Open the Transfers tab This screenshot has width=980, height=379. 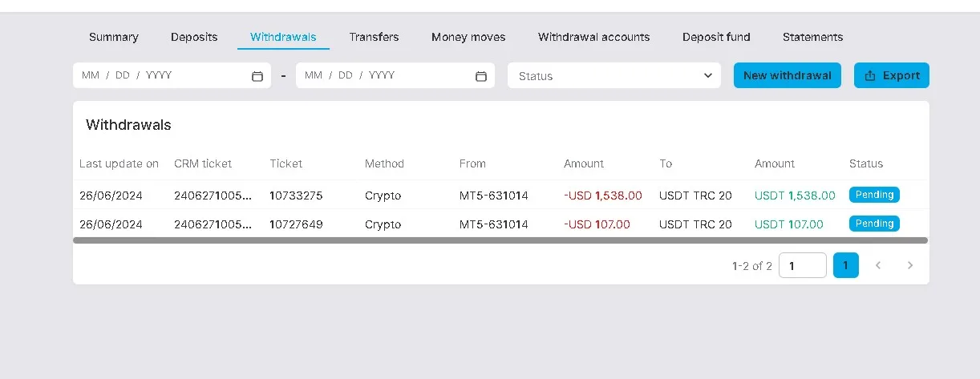374,37
